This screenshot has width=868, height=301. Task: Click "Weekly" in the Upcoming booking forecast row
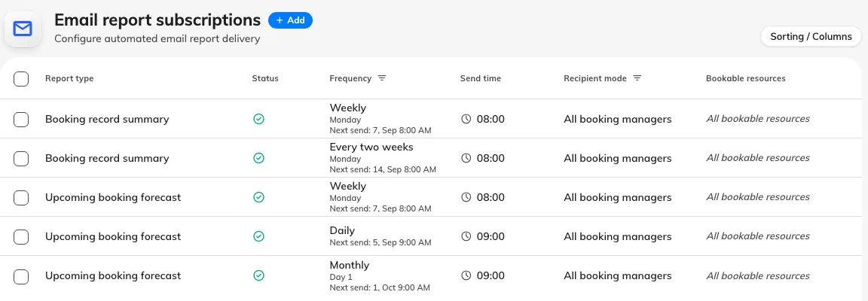347,186
